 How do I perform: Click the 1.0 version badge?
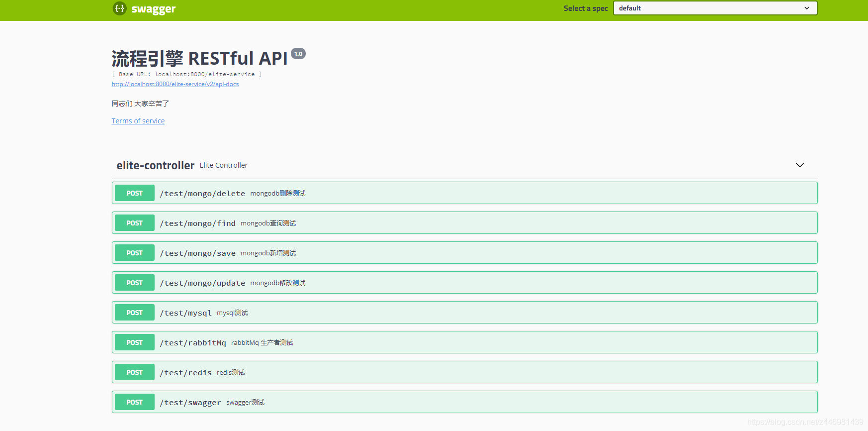[298, 54]
